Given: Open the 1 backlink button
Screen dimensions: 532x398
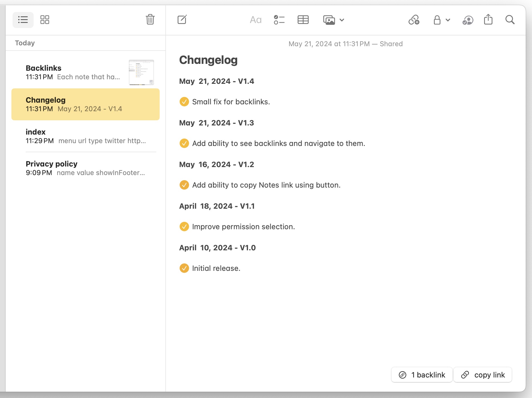Looking at the screenshot, I should tap(422, 375).
